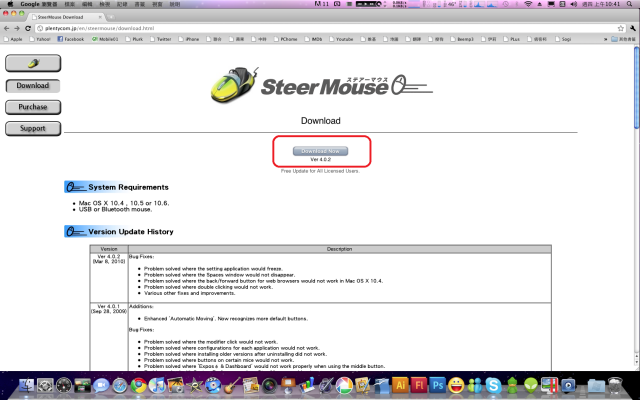Open Safari from the Dock
This screenshot has height=400, width=640.
click(120, 385)
